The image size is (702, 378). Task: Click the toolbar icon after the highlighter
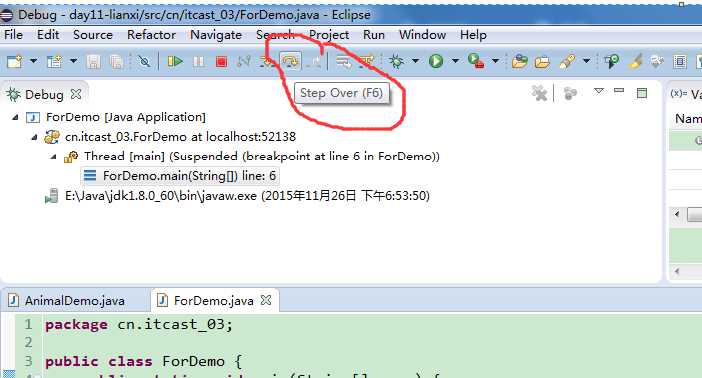point(657,61)
